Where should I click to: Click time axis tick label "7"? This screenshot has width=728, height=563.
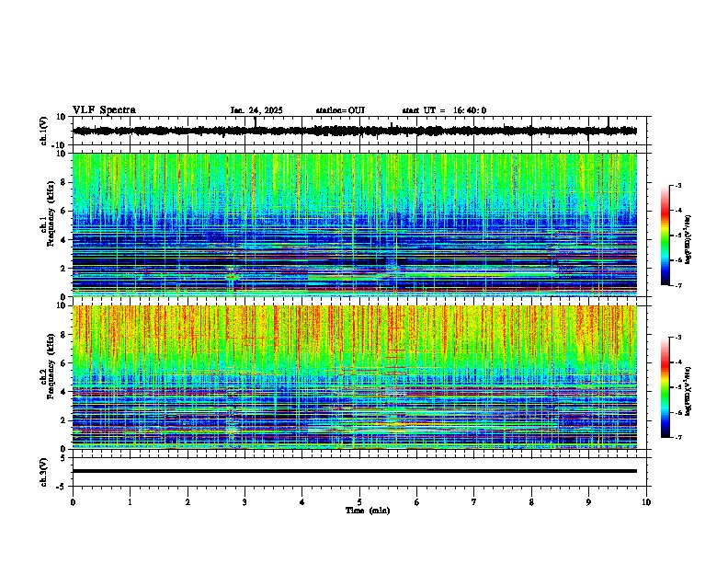point(474,502)
